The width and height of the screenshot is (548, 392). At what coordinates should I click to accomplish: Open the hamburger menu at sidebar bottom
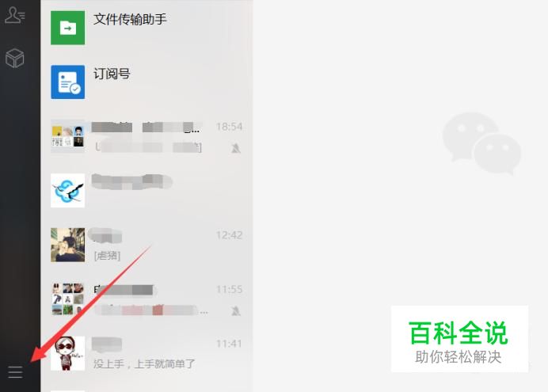(15, 372)
